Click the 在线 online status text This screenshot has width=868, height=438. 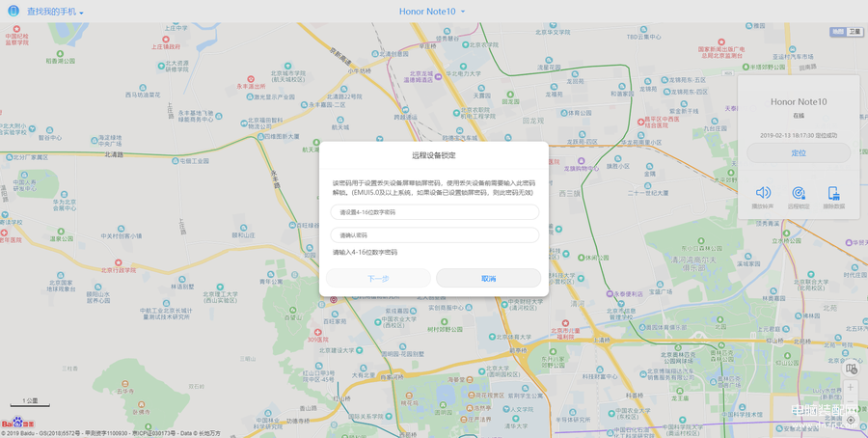[799, 115]
